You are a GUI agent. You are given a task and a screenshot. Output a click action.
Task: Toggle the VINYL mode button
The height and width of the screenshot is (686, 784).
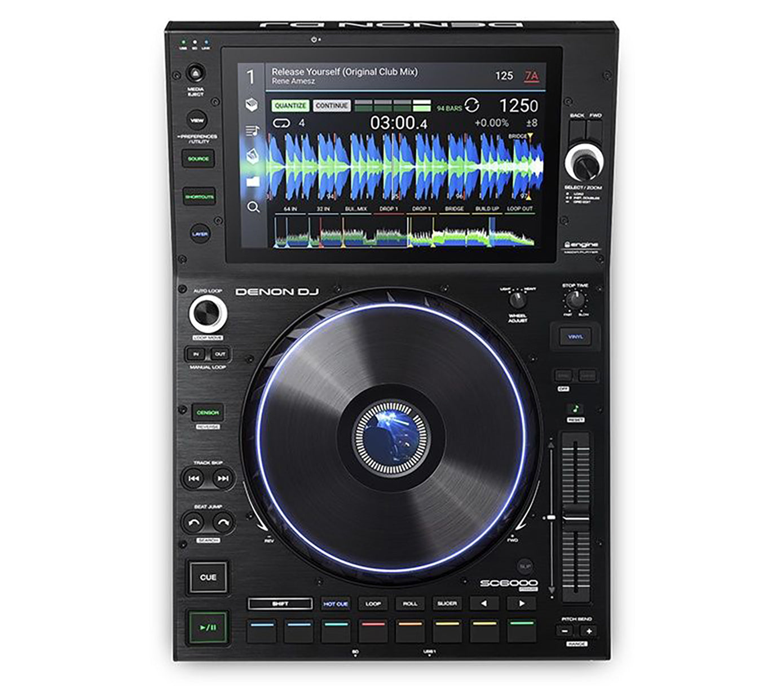pos(575,337)
